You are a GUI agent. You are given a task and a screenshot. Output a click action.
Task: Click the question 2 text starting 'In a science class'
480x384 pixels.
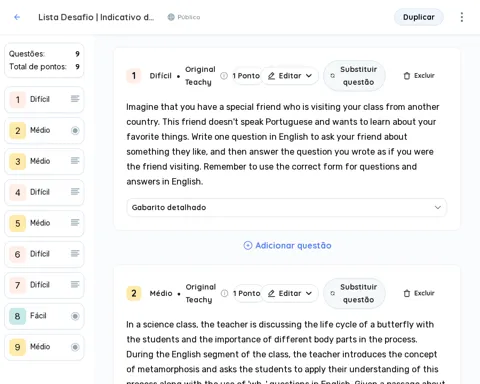(x=285, y=353)
